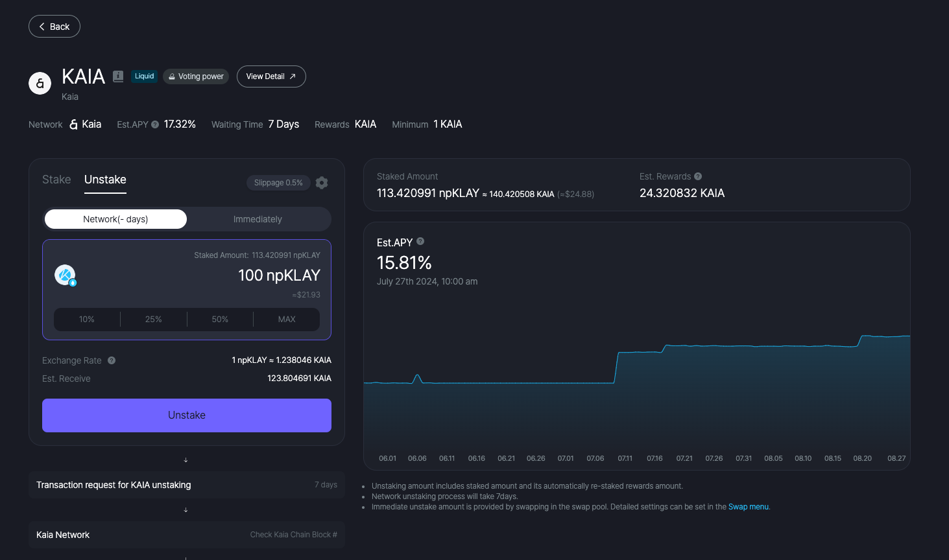Expand the Kaia Network step row
Screen dimensions: 949x560
point(187,535)
